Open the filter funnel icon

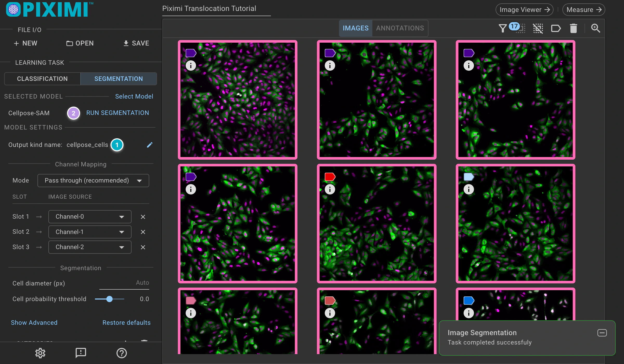click(x=503, y=28)
